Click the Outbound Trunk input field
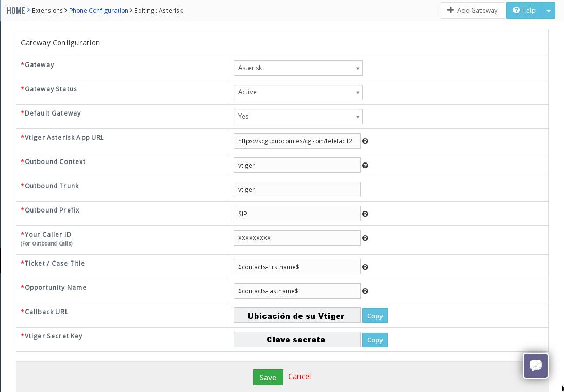 click(297, 189)
